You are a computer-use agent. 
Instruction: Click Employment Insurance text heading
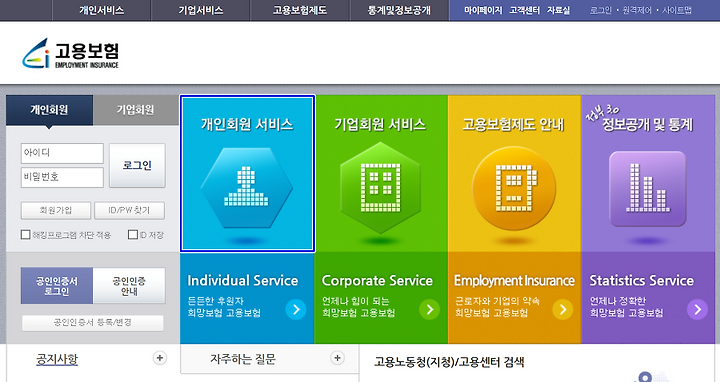[x=514, y=281]
